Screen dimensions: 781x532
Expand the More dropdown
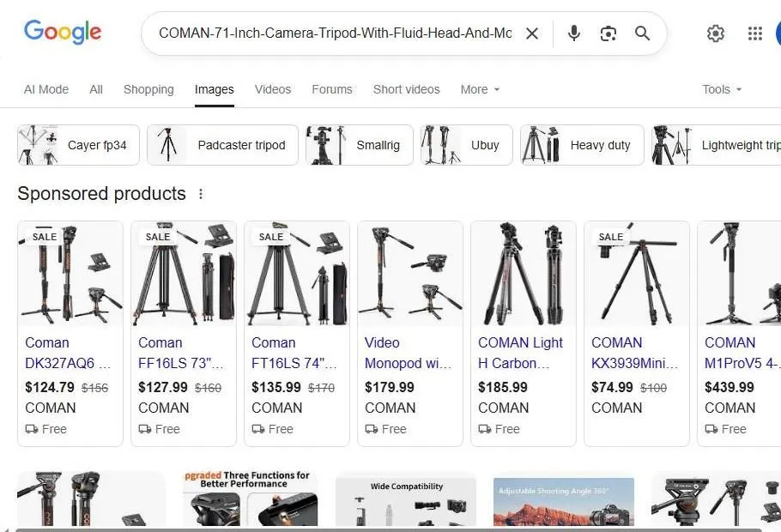point(480,89)
